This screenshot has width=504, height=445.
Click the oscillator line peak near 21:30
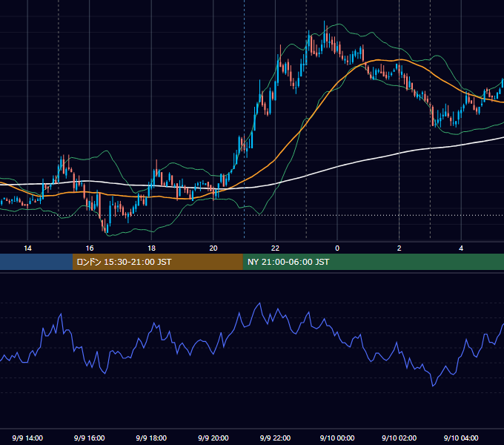(259, 303)
